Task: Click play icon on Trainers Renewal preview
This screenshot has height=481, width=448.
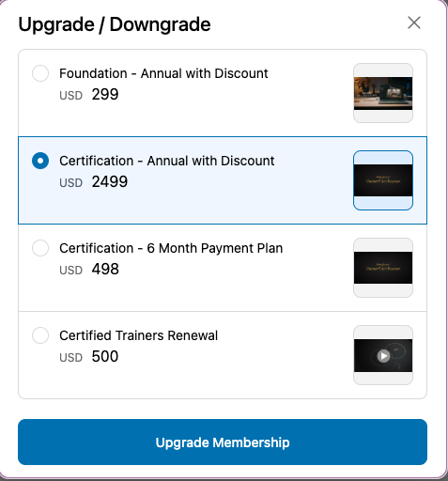Action: point(383,356)
